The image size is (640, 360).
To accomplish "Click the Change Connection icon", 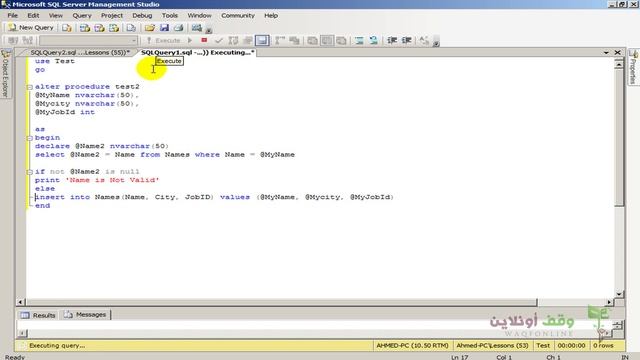I will click(27, 40).
